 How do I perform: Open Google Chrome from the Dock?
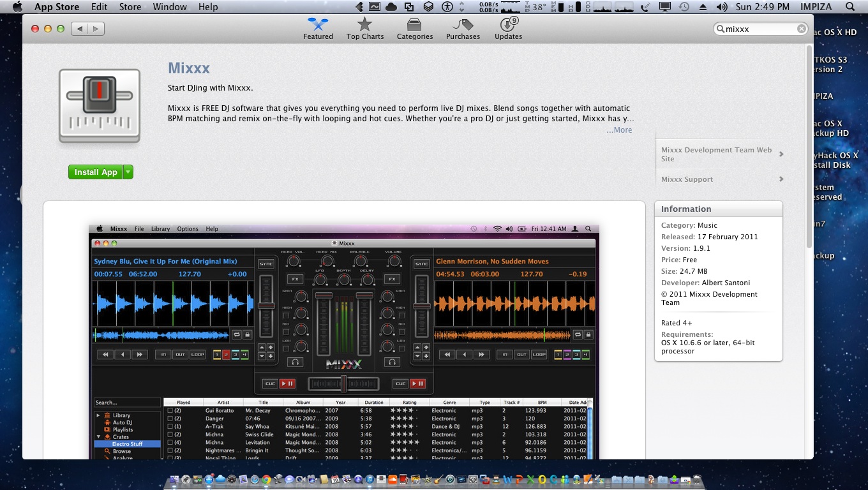pyautogui.click(x=266, y=479)
